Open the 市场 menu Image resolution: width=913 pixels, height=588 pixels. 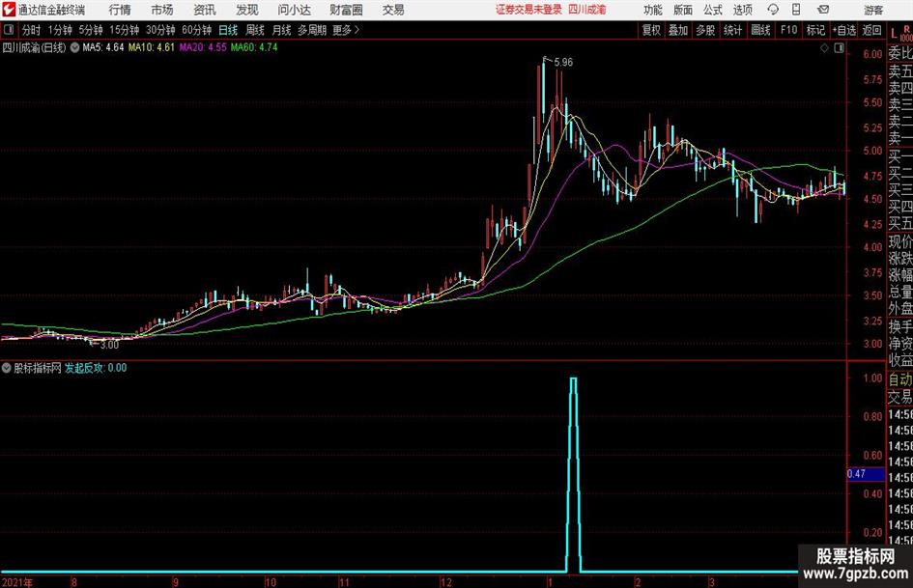[162, 10]
